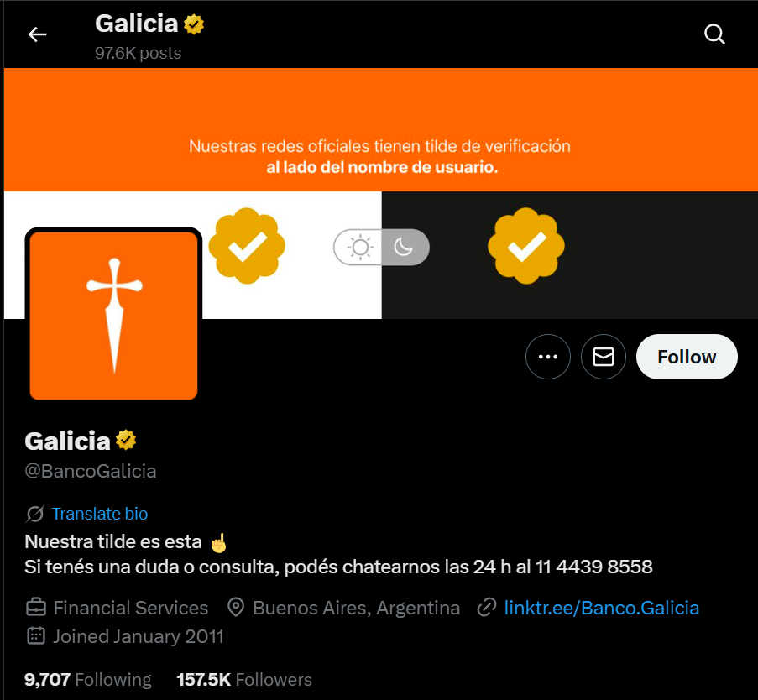Click the link chain icon
Screen dimensions: 758x700
point(486,608)
